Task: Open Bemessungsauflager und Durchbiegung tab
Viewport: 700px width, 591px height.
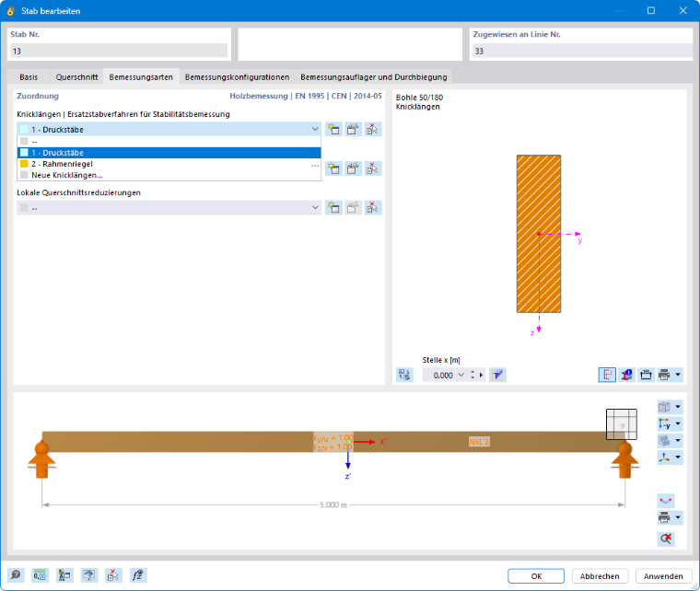Action: [x=374, y=77]
